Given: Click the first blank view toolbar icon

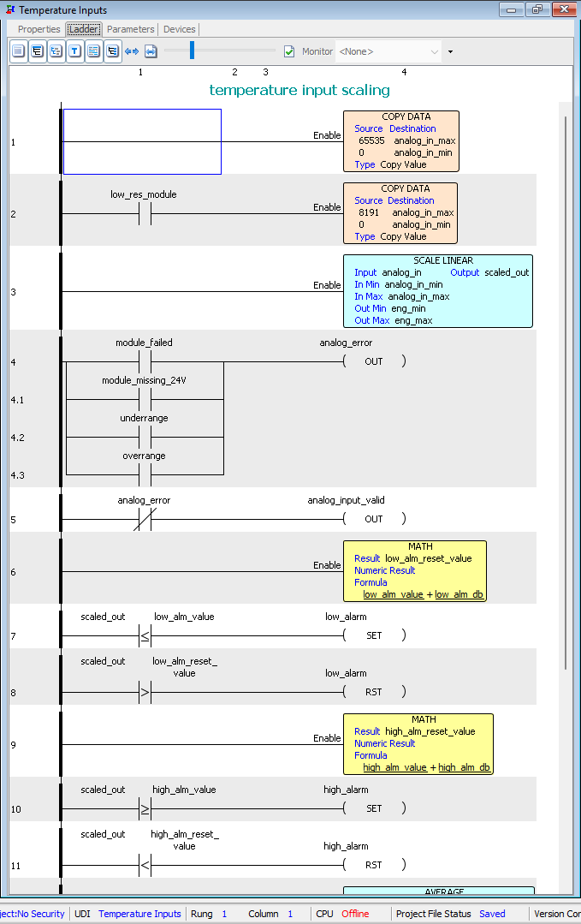Looking at the screenshot, I should click(19, 51).
